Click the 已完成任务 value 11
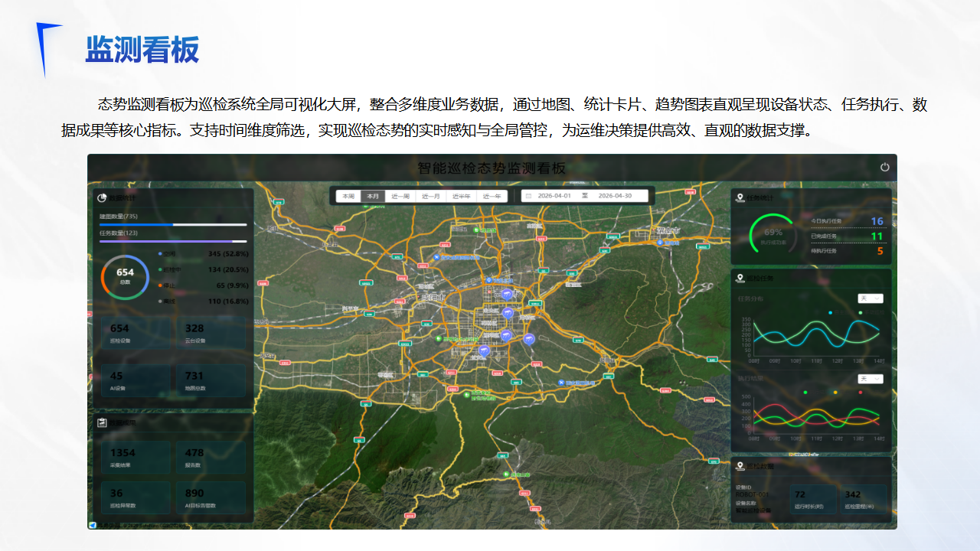This screenshot has height=551, width=980. coord(877,236)
